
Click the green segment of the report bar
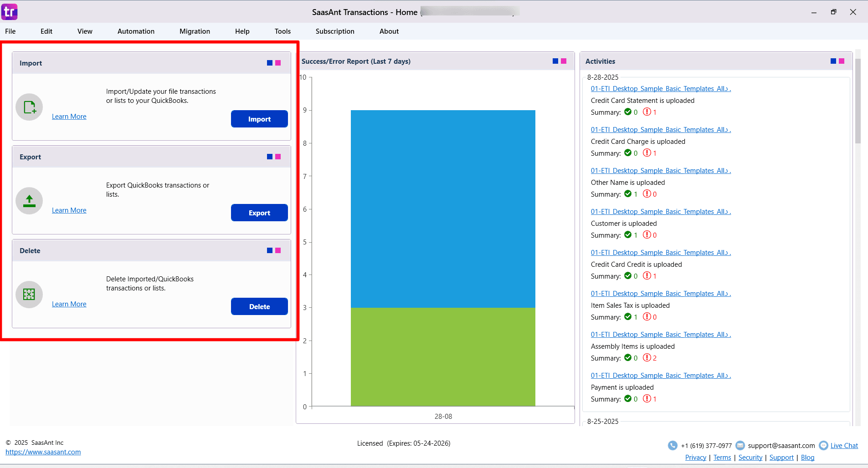[x=443, y=357]
